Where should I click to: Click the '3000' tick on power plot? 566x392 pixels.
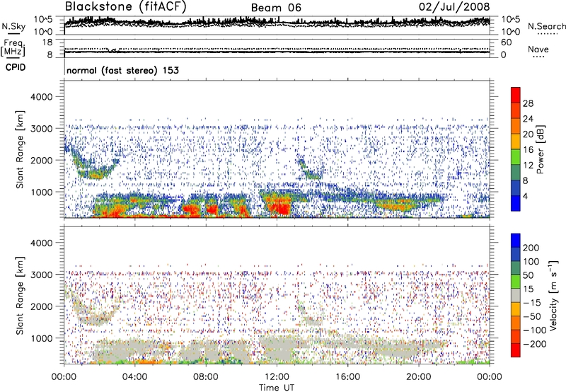tap(41, 129)
